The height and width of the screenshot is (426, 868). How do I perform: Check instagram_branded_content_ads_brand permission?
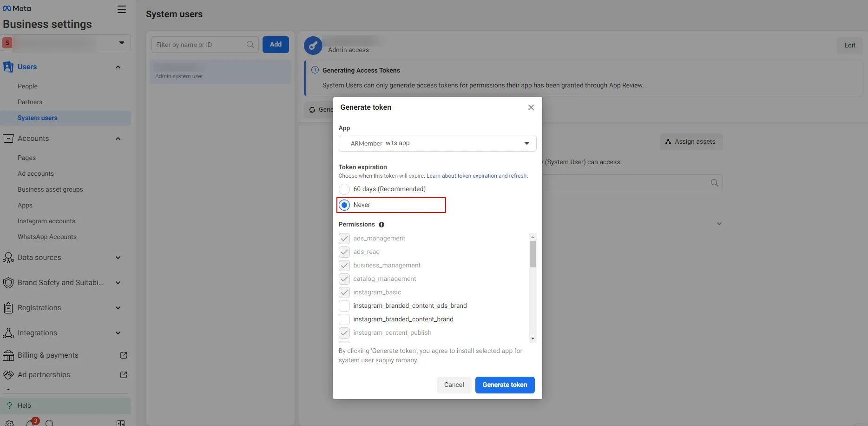coord(344,306)
